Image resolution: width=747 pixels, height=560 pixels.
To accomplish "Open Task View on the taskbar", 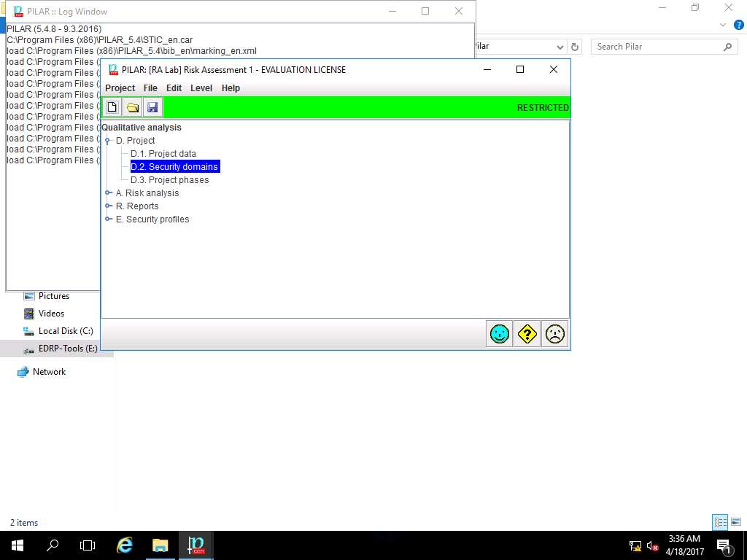I will (88, 545).
